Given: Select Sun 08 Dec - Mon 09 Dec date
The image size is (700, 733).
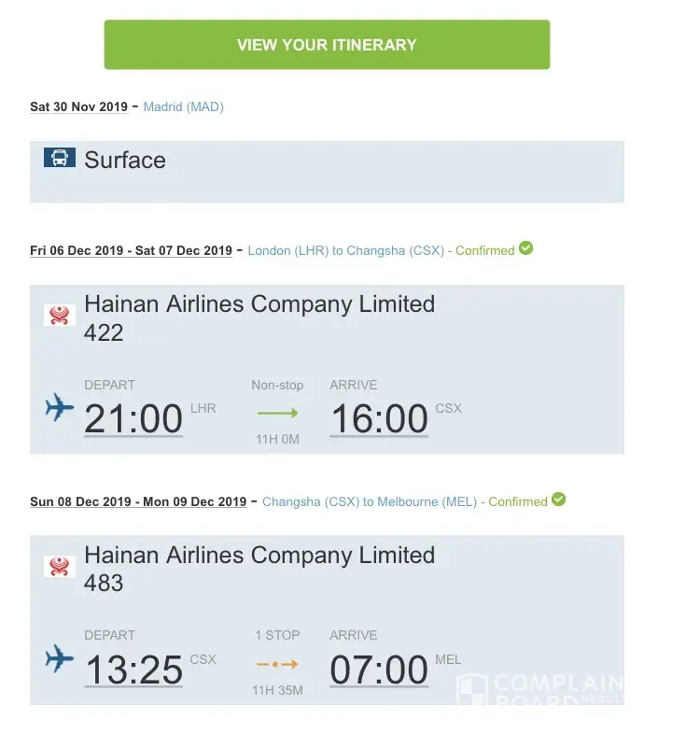Looking at the screenshot, I should point(138,501).
